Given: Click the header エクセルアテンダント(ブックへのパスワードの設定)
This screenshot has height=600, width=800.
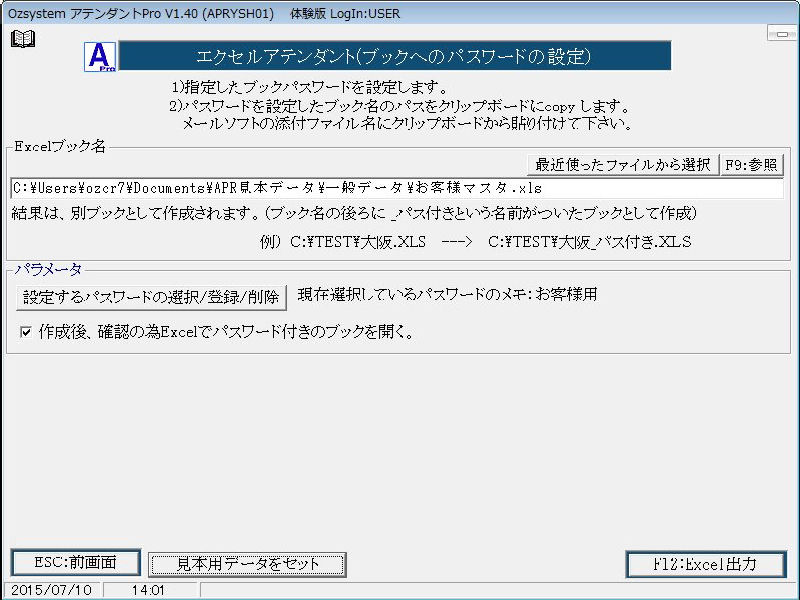Looking at the screenshot, I should click(394, 56).
